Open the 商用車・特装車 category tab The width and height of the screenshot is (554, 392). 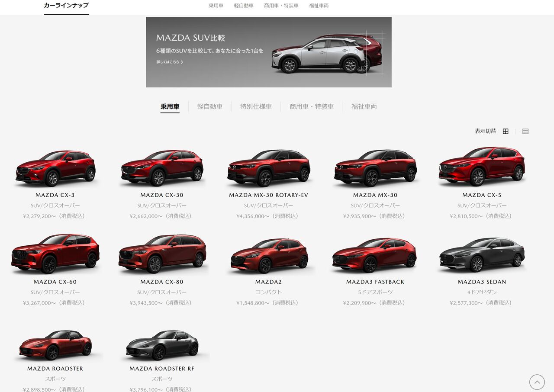(312, 106)
